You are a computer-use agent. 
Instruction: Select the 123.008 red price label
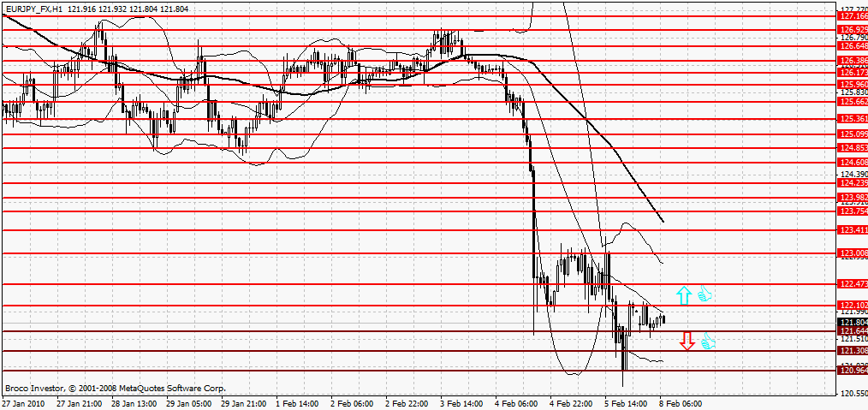tap(853, 253)
